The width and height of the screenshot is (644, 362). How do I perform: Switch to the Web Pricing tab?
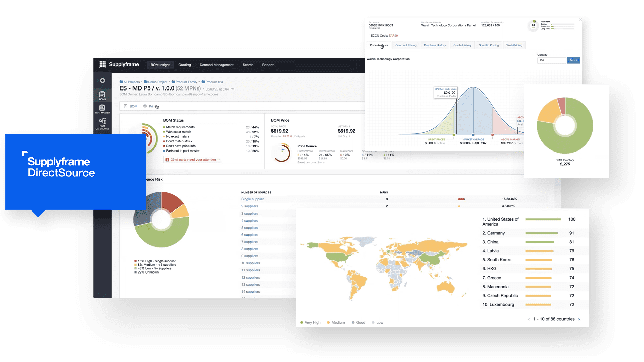514,45
